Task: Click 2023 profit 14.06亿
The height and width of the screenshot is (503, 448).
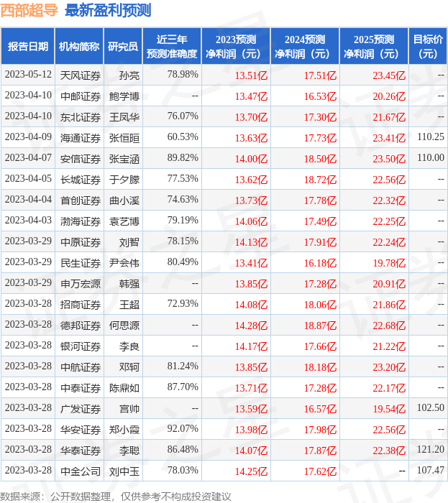Action: (x=251, y=221)
